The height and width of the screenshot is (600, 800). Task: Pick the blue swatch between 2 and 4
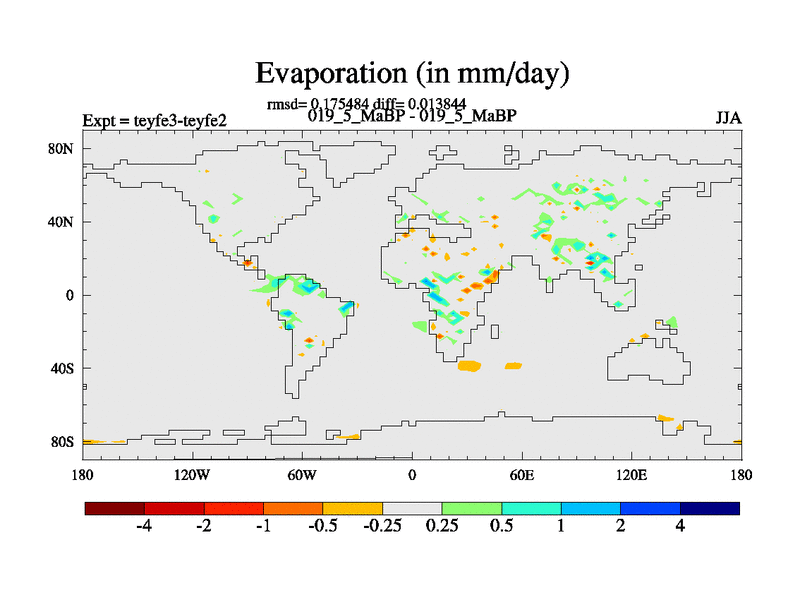[x=650, y=508]
